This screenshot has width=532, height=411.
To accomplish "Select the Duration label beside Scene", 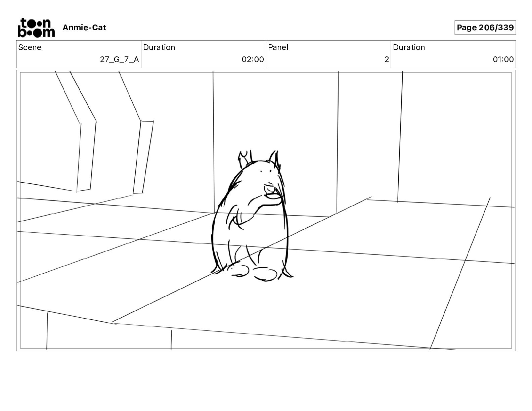I will pyautogui.click(x=159, y=47).
